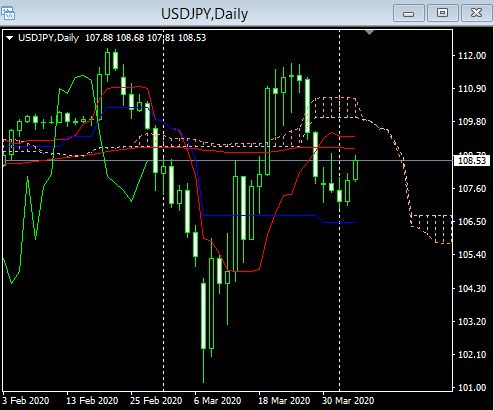This screenshot has width=494, height=410.
Task: Click the 25 Feb 2020 date label
Action: pos(156,400)
